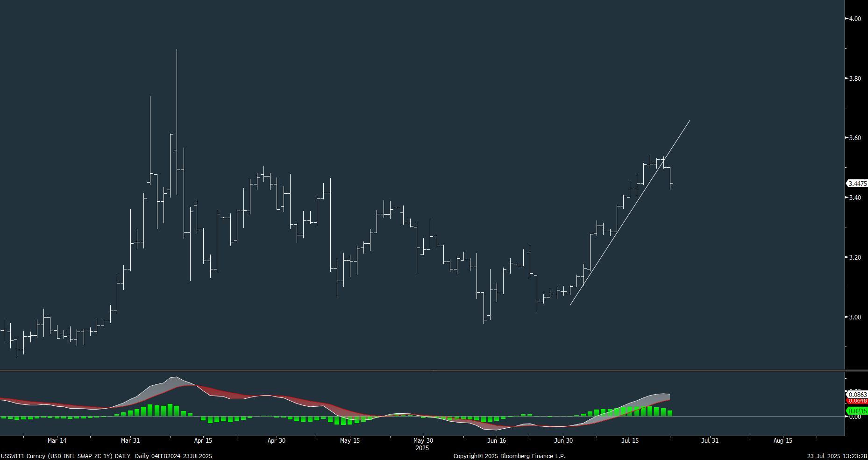Click the 3.20 price axis label
Viewport: 868px width, 460px height.
[855, 257]
